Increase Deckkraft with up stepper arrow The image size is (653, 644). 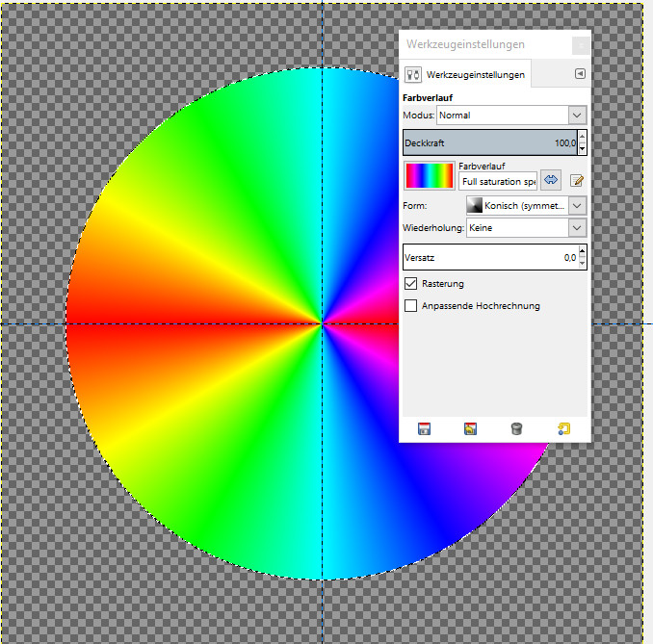[582, 136]
